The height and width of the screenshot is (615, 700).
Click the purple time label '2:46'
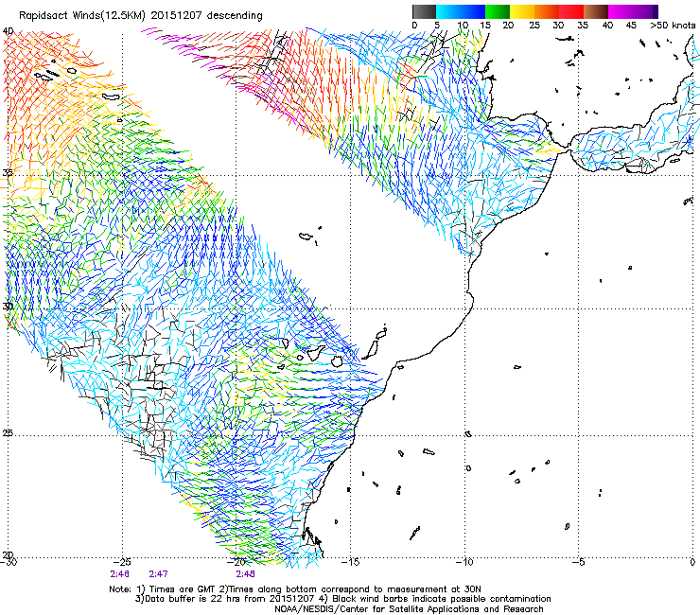[x=119, y=574]
